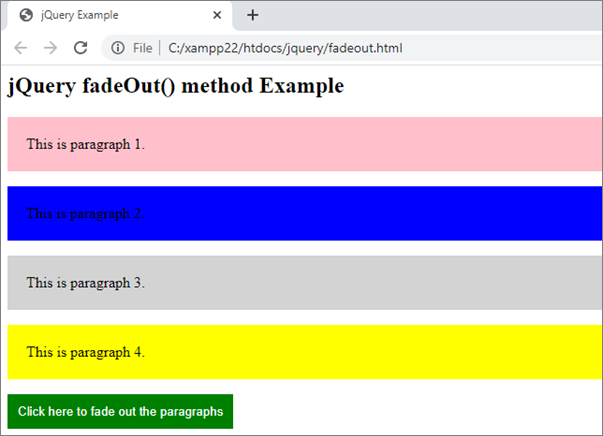603x436 pixels.
Task: Click the text 'This is paragraph 4.'
Action: [x=85, y=352]
